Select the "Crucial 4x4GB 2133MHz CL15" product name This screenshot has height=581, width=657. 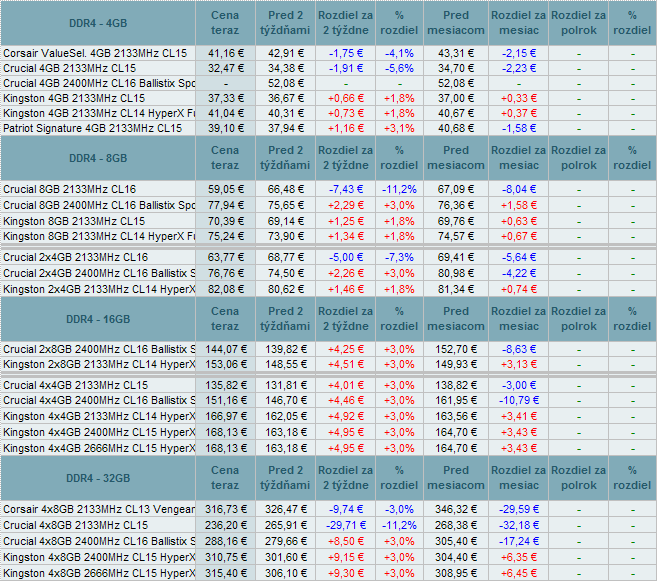pyautogui.click(x=75, y=385)
